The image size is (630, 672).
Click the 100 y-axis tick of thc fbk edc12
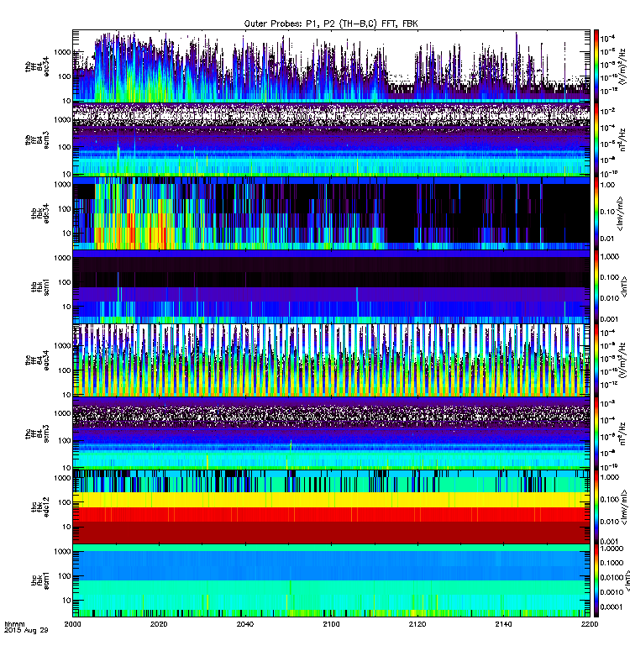[65, 502]
